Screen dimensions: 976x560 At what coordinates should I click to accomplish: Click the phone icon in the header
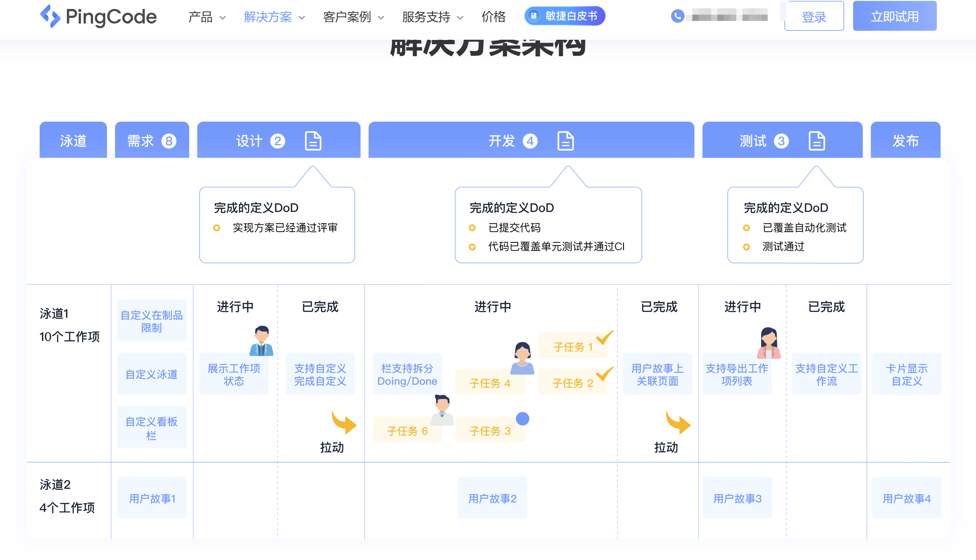pos(677,16)
